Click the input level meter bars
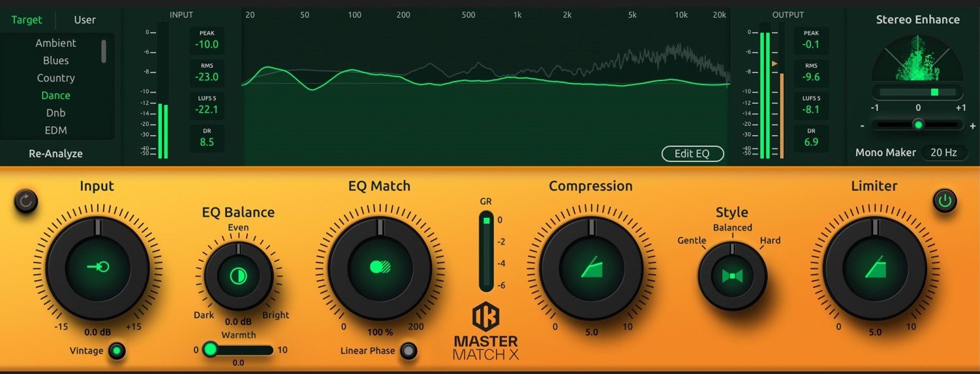 click(162, 91)
